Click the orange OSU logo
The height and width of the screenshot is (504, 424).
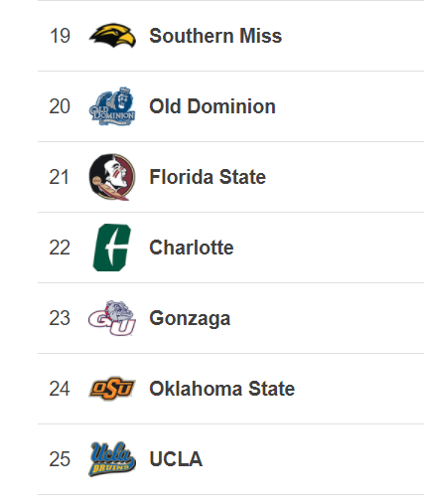click(112, 389)
